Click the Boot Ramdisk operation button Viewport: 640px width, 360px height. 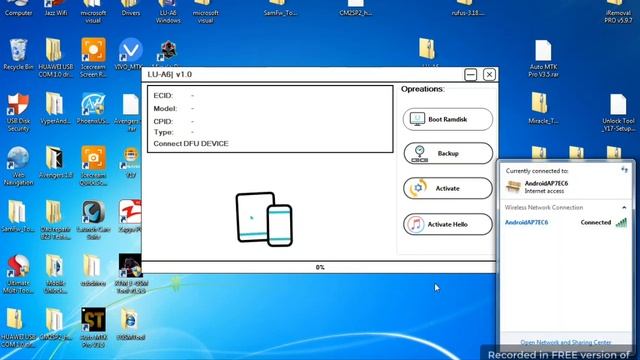(448, 119)
